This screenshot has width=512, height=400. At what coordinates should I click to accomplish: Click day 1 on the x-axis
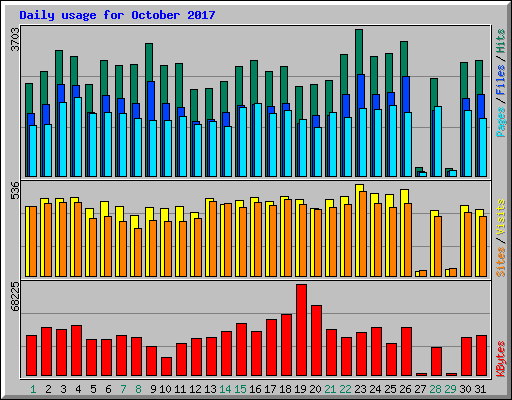point(33,389)
